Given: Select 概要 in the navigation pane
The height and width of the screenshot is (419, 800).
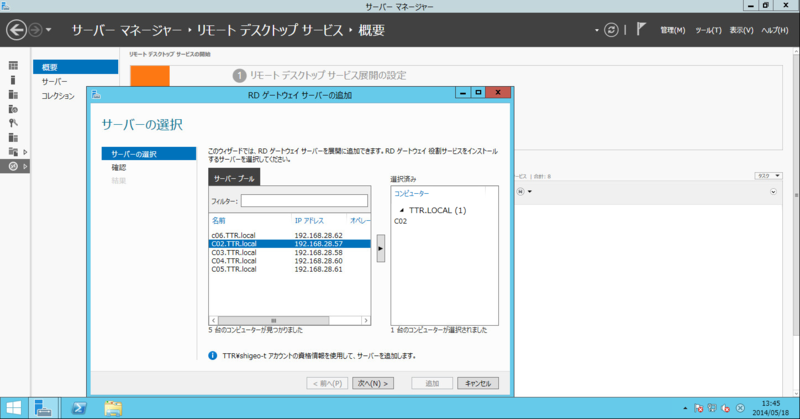Looking at the screenshot, I should [x=76, y=67].
